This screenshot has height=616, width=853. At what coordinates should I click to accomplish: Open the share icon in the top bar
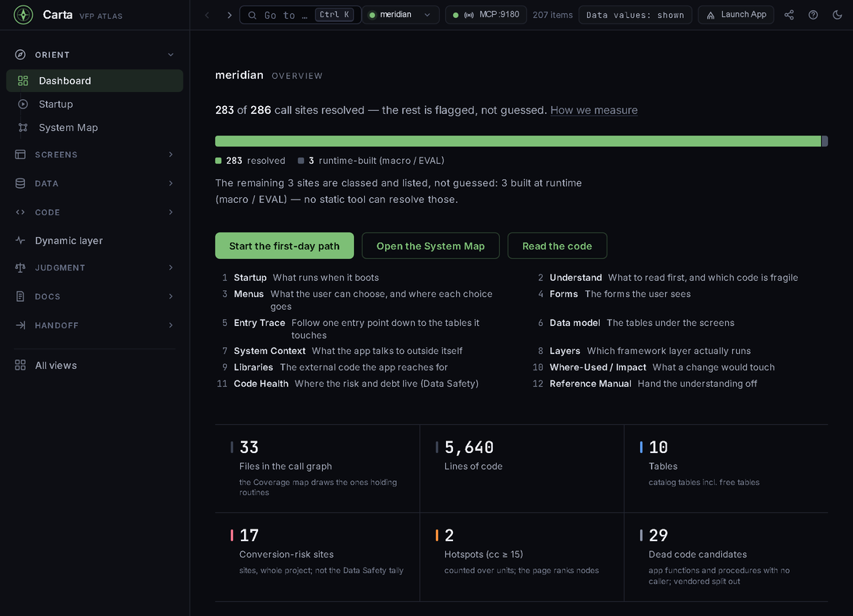tap(789, 15)
